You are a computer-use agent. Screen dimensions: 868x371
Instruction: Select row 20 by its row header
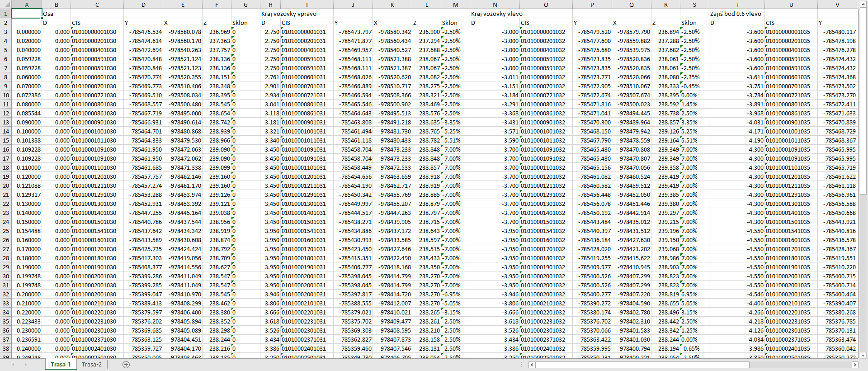coord(6,185)
